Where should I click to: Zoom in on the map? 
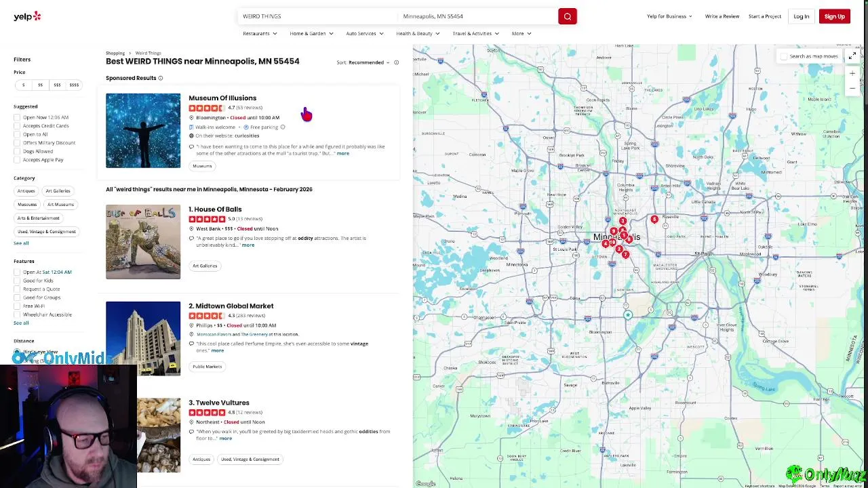coord(852,73)
